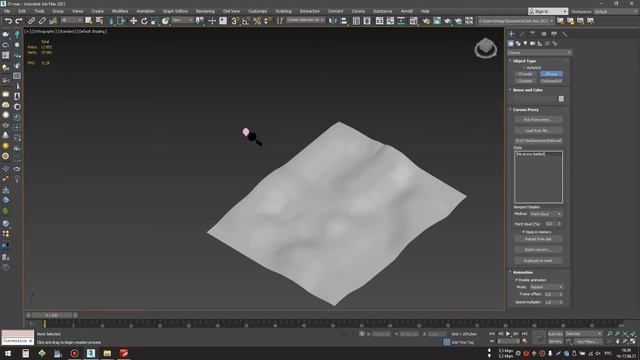640x360 pixels.
Task: Open the animation Mode dropdown
Action: pyautogui.click(x=546, y=287)
